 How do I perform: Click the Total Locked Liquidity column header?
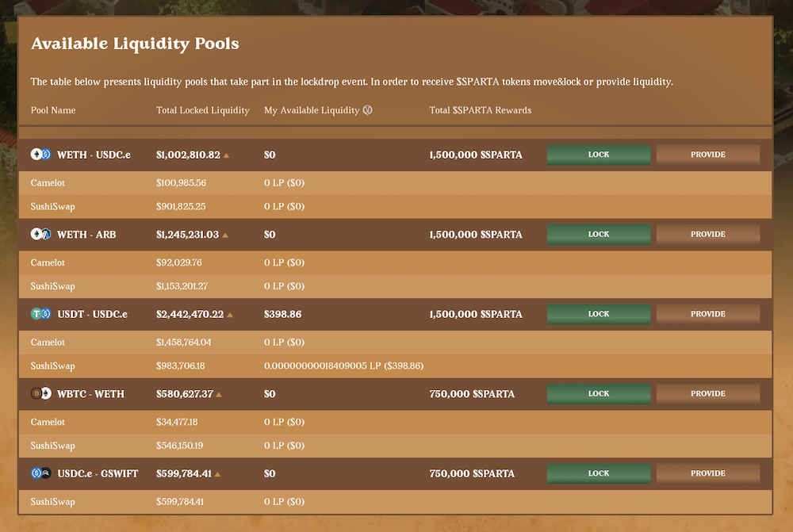coord(203,110)
